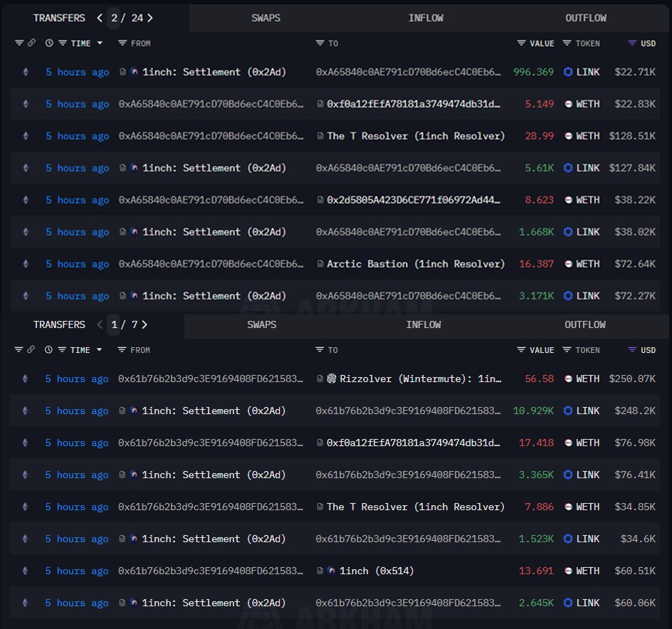Expand TIME sort arrow in 2/24 panel
672x629 pixels.
[x=100, y=43]
